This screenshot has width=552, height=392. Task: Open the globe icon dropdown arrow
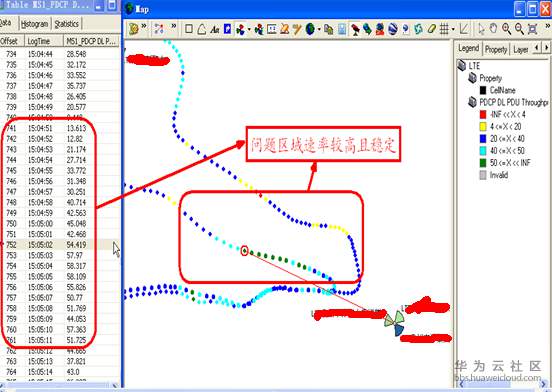(319, 29)
